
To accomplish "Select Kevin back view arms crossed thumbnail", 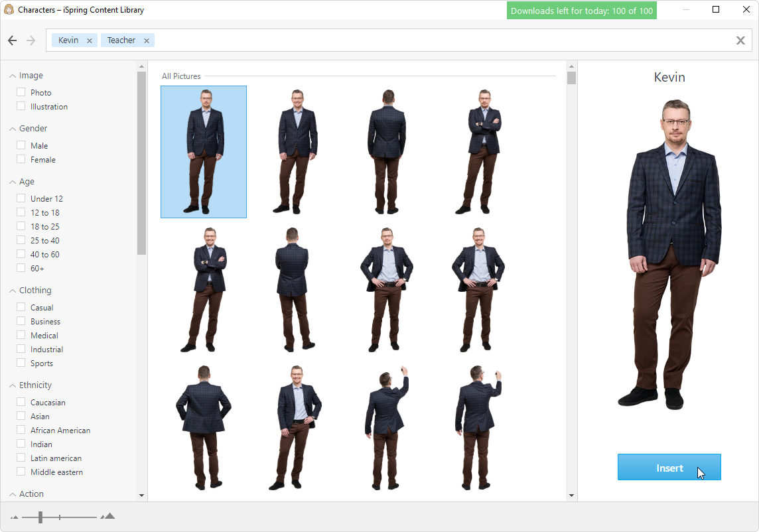I will pyautogui.click(x=295, y=290).
